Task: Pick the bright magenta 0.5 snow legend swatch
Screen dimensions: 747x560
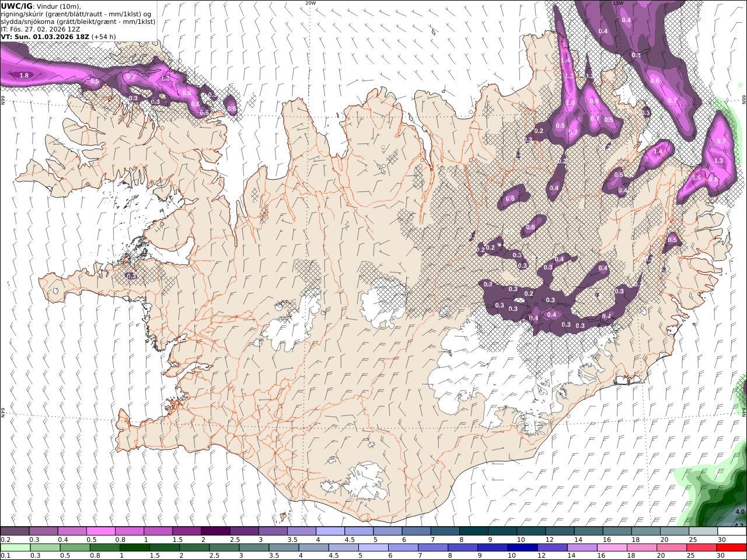Action: click(x=100, y=531)
